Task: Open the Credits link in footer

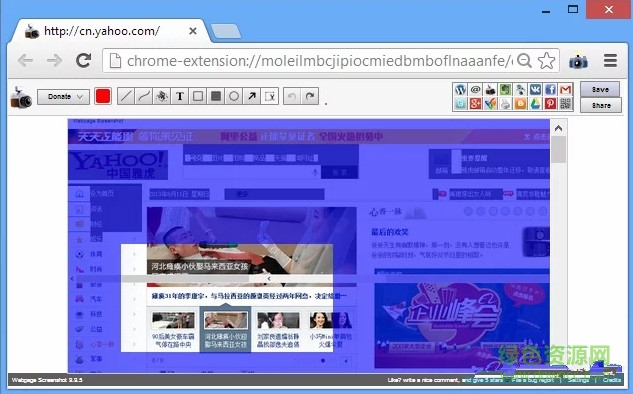Action: tap(612, 380)
